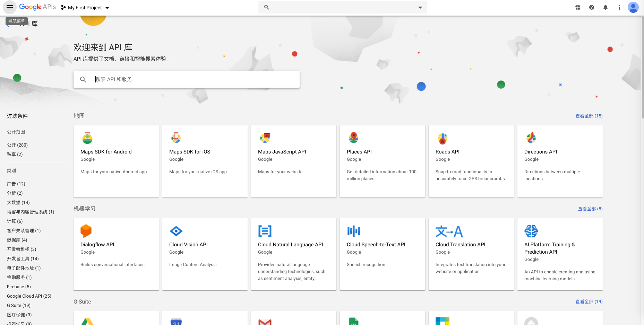Filter by category 大数据 (14)
This screenshot has width=644, height=325.
(x=18, y=203)
